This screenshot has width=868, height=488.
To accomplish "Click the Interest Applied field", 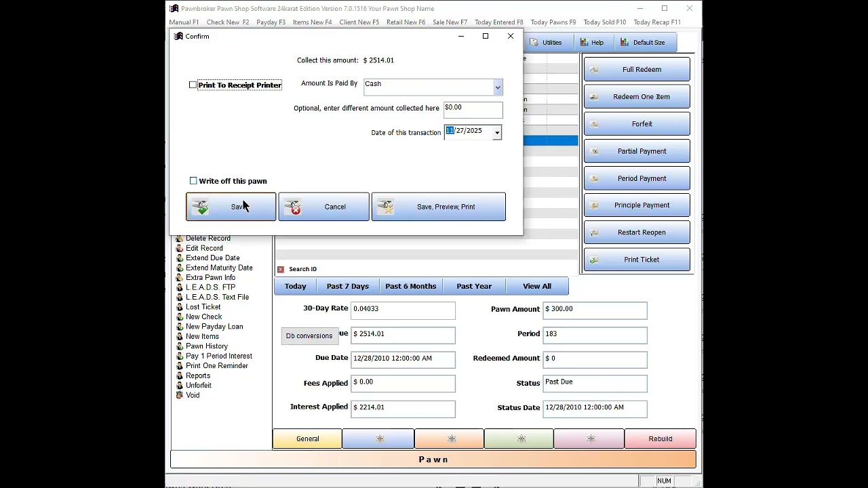I will 403,409.
